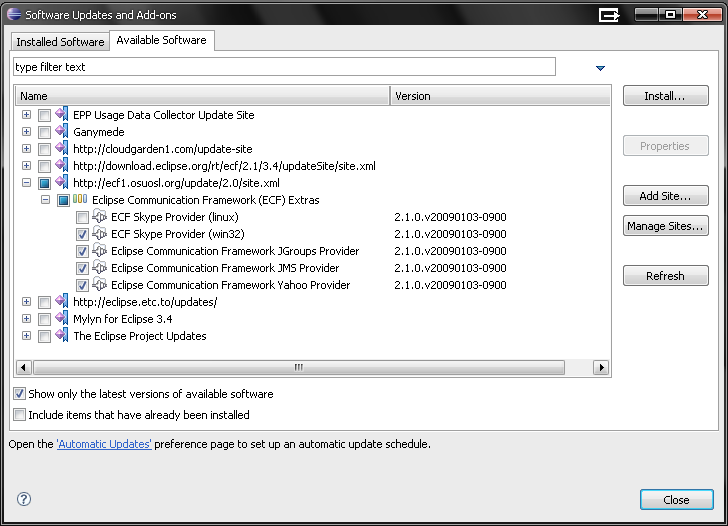Click the Install... button
Viewport: 728px width, 526px height.
pyautogui.click(x=665, y=96)
